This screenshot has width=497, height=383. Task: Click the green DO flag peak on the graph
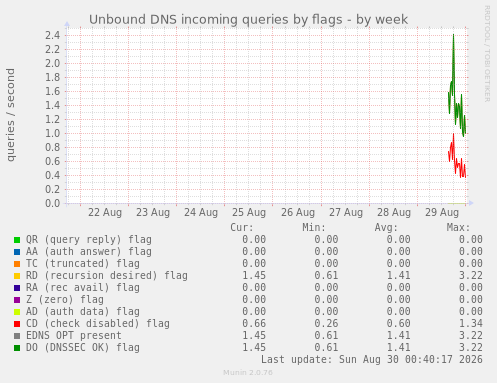click(x=453, y=35)
